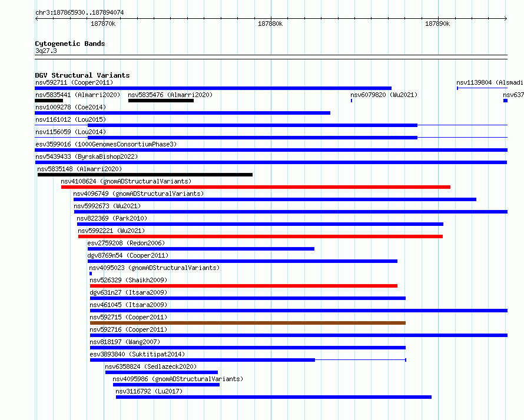
Task: Click the blue bar under nsv1156059
Action: pos(253,138)
